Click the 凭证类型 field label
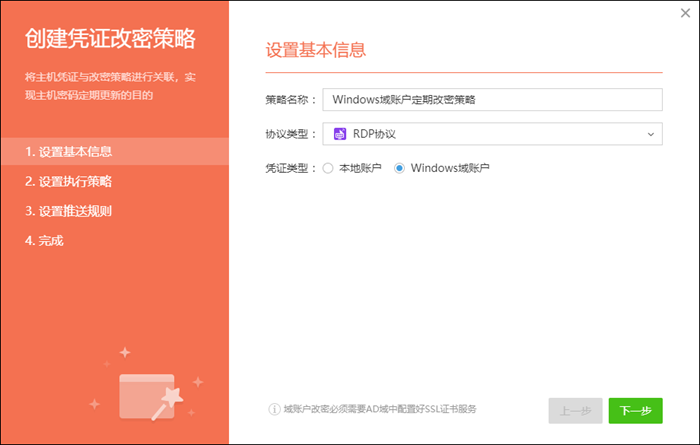700x445 pixels. coord(290,168)
